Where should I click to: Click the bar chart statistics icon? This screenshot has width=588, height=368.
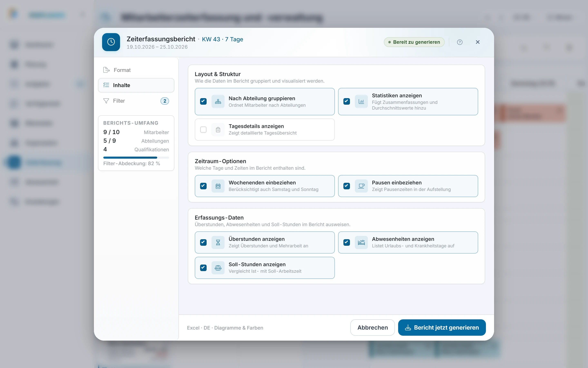361,101
